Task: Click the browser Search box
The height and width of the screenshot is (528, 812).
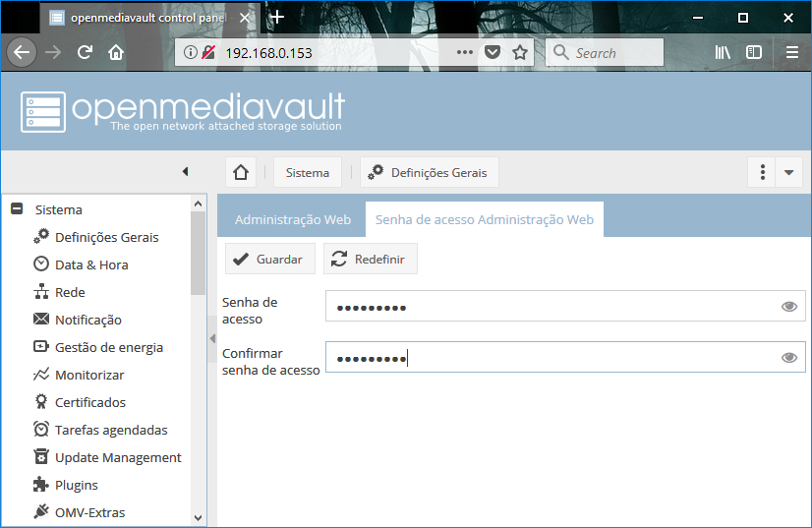Action: [605, 52]
